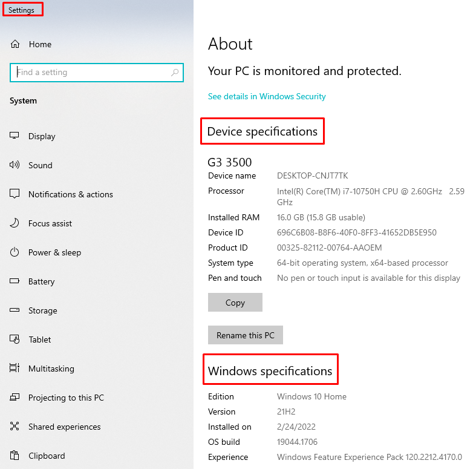
Task: Click the Display monitor icon
Action: (15, 136)
